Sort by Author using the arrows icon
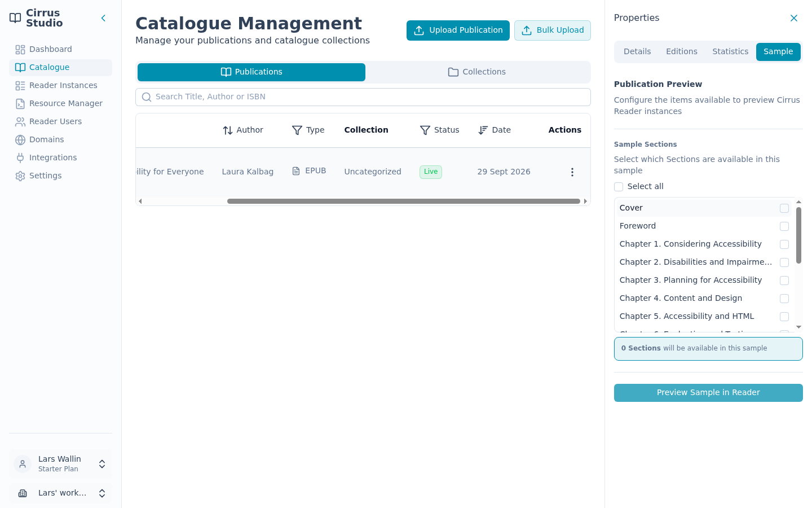812x508 pixels. click(x=228, y=130)
